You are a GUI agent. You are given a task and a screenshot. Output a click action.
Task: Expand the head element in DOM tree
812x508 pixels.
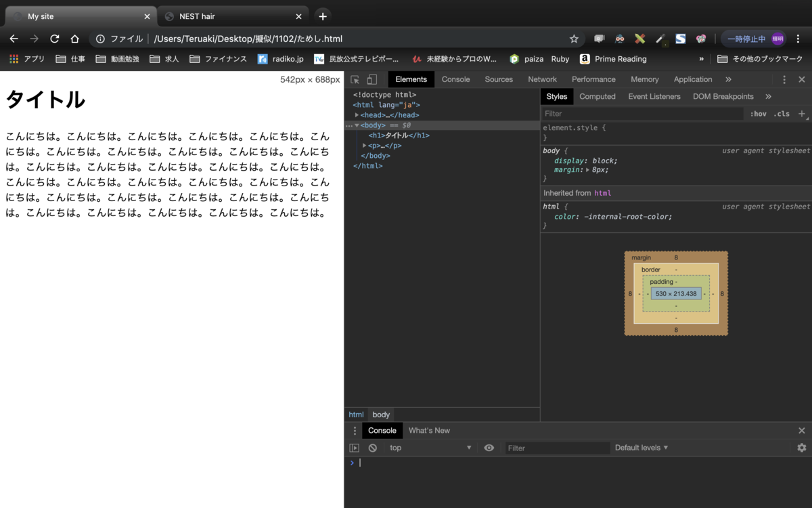(357, 115)
